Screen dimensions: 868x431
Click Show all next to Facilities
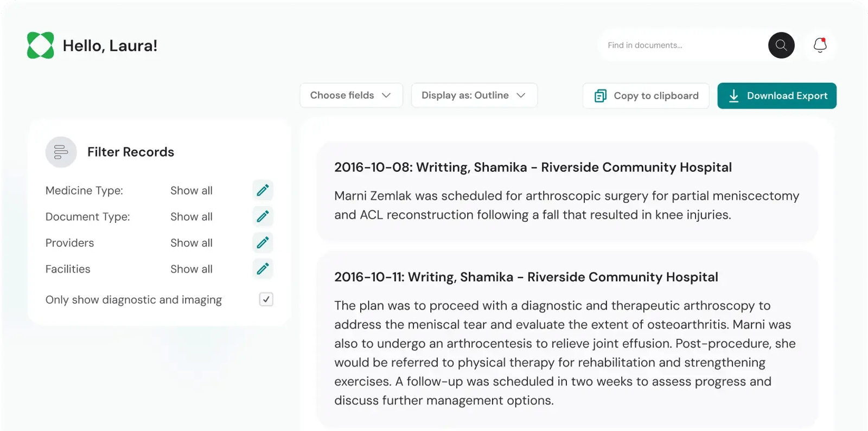coord(192,269)
